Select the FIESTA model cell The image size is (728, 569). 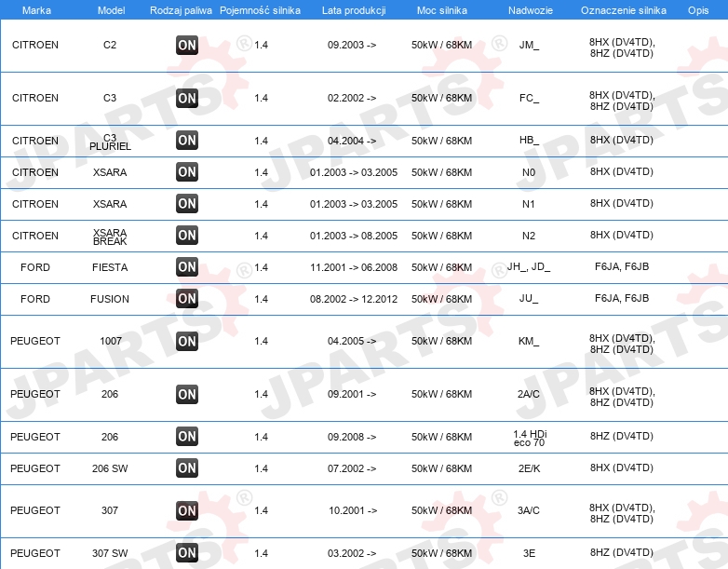pyautogui.click(x=110, y=267)
